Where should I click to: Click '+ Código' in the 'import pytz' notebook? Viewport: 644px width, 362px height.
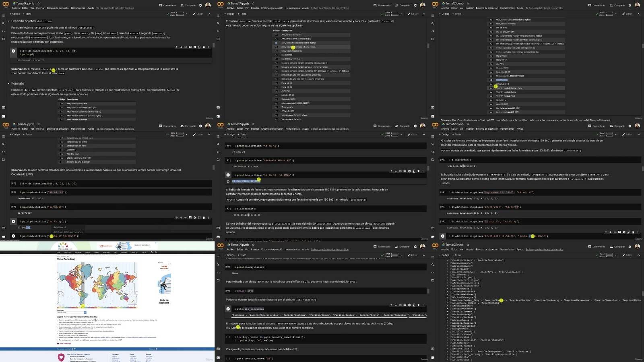click(230, 255)
